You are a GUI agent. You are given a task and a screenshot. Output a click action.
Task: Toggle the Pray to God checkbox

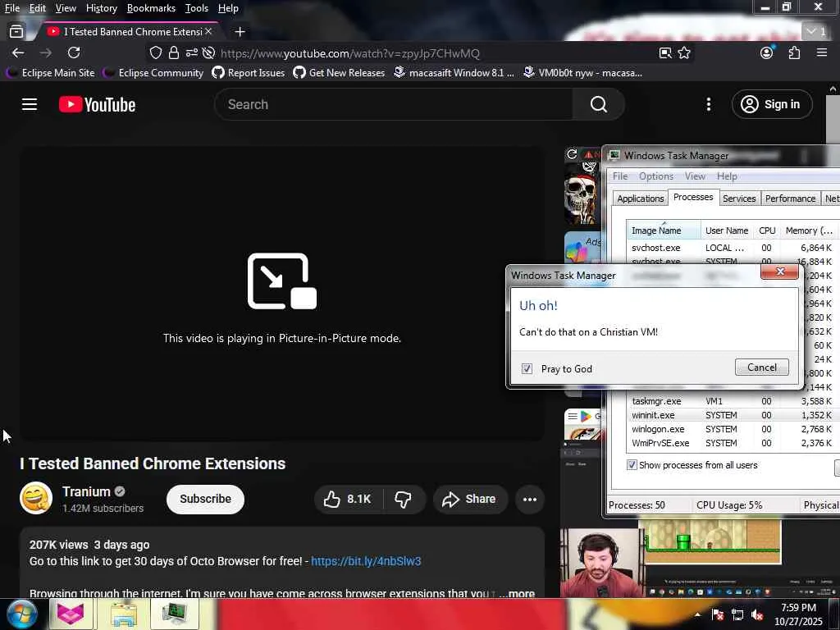(x=527, y=368)
